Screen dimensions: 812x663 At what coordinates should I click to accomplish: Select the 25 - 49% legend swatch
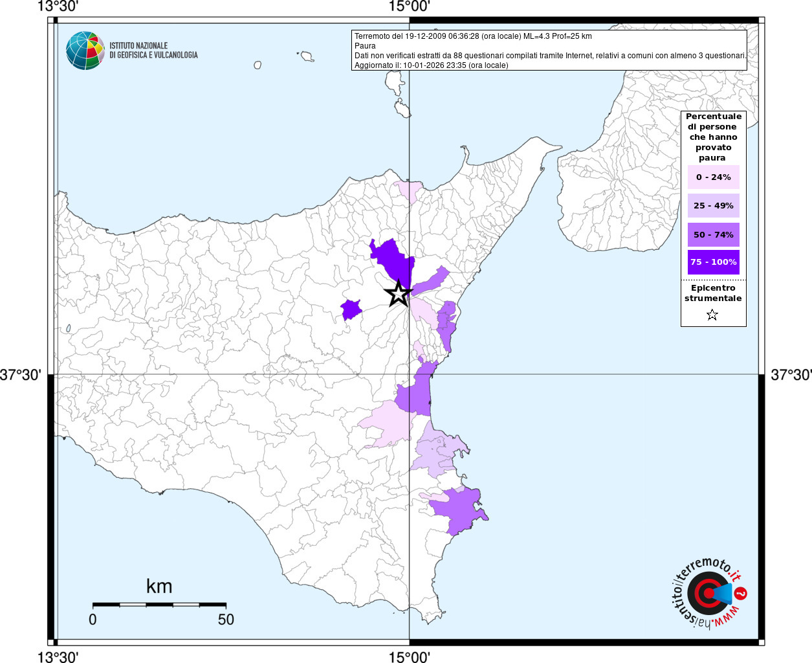click(713, 205)
